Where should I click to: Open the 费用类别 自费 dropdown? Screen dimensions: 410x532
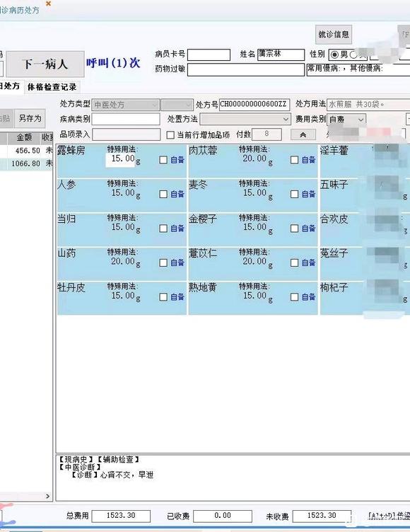click(x=346, y=120)
